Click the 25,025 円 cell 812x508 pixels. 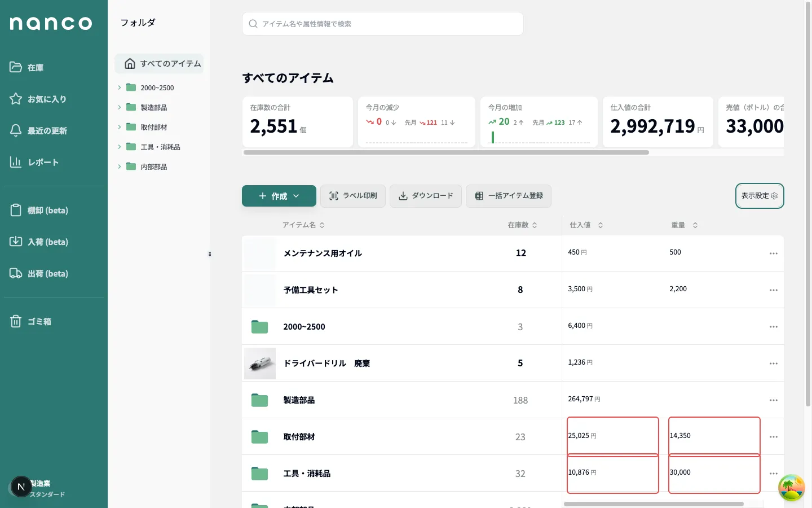(x=613, y=436)
